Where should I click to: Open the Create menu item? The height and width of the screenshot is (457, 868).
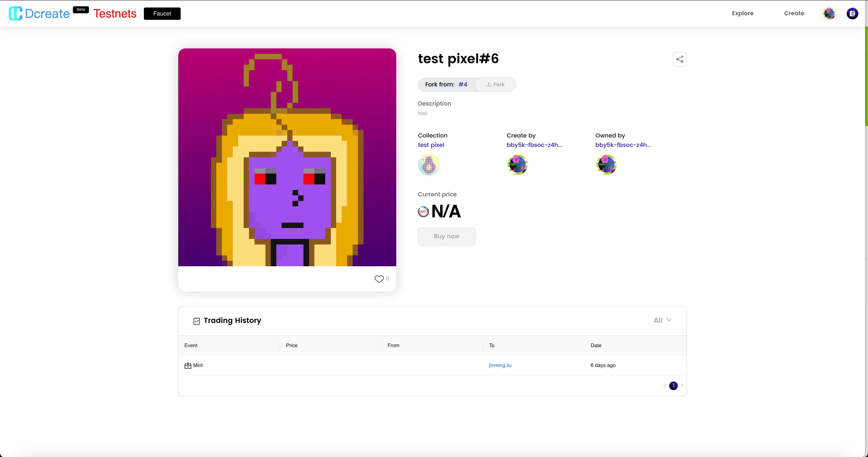pyautogui.click(x=794, y=14)
